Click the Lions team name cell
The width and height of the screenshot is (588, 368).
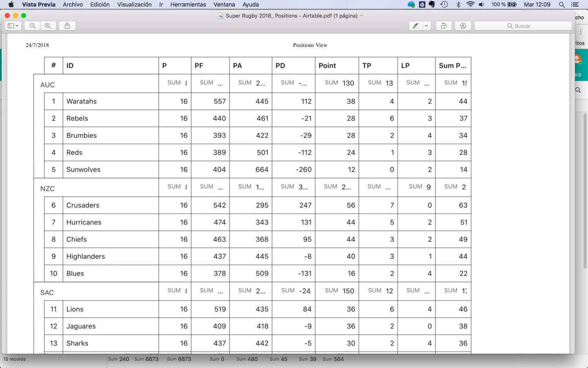coord(111,309)
